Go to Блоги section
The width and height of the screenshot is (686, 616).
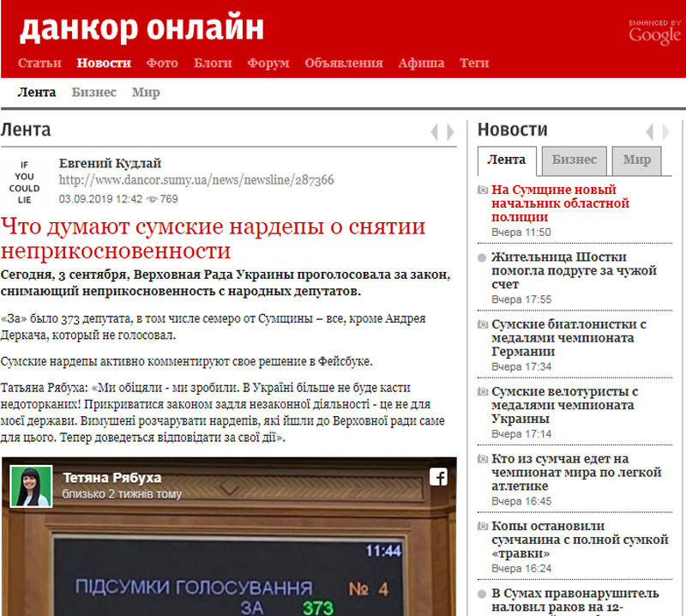[213, 63]
